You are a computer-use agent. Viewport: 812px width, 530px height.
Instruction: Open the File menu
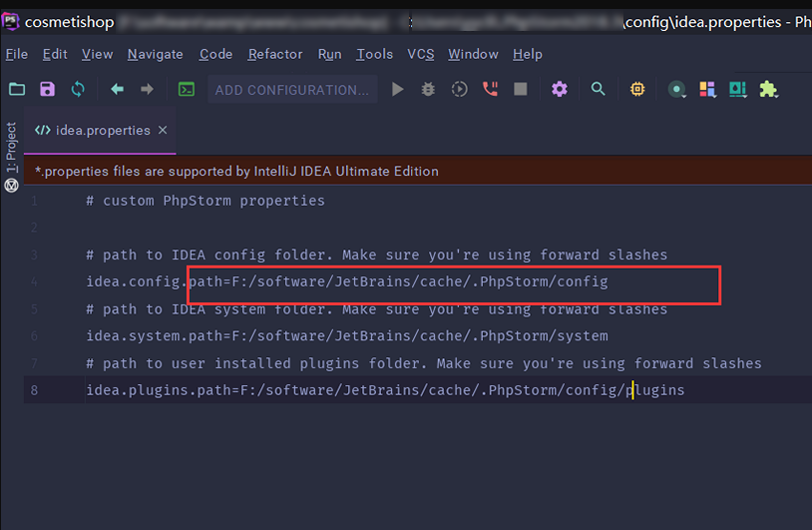pos(17,54)
